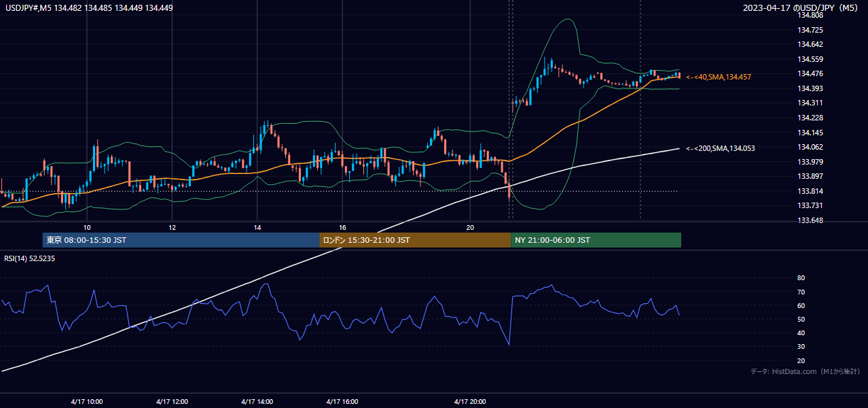Select the 200 SMA 134.053 label
Viewport: 868px width, 408px height.
[720, 148]
